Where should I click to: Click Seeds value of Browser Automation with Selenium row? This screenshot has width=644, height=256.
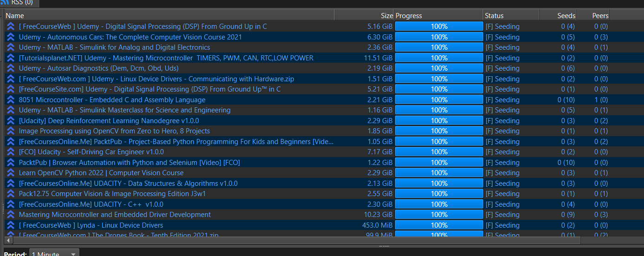(566, 163)
